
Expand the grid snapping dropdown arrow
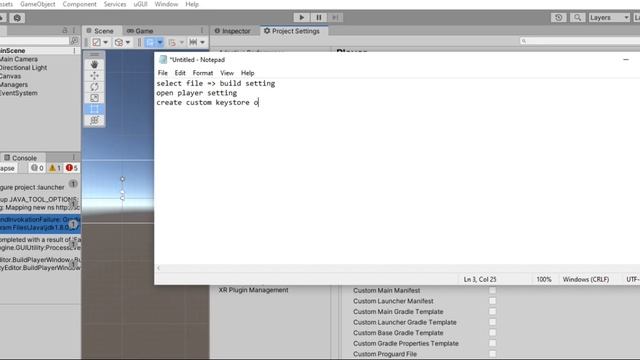(160, 42)
